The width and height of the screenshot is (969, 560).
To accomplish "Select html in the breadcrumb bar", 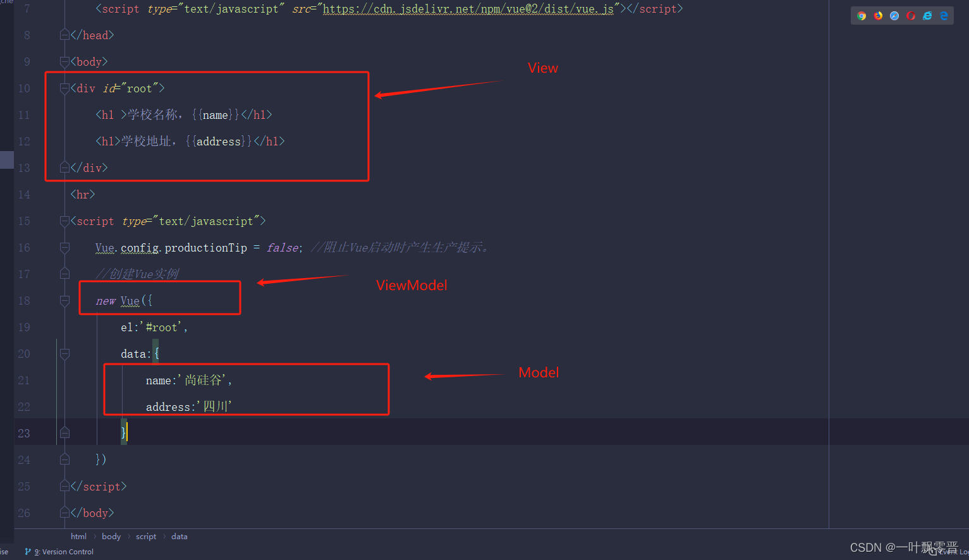I will [78, 537].
